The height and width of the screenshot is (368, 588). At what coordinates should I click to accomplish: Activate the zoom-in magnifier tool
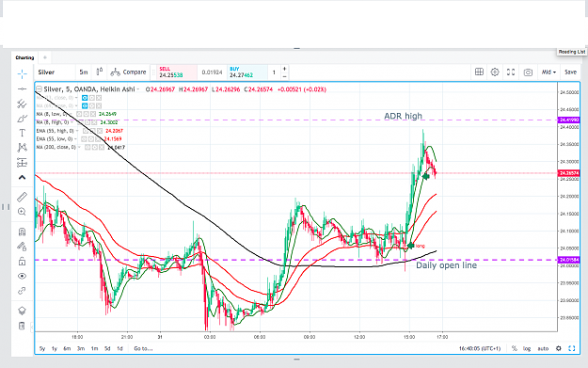(x=23, y=212)
